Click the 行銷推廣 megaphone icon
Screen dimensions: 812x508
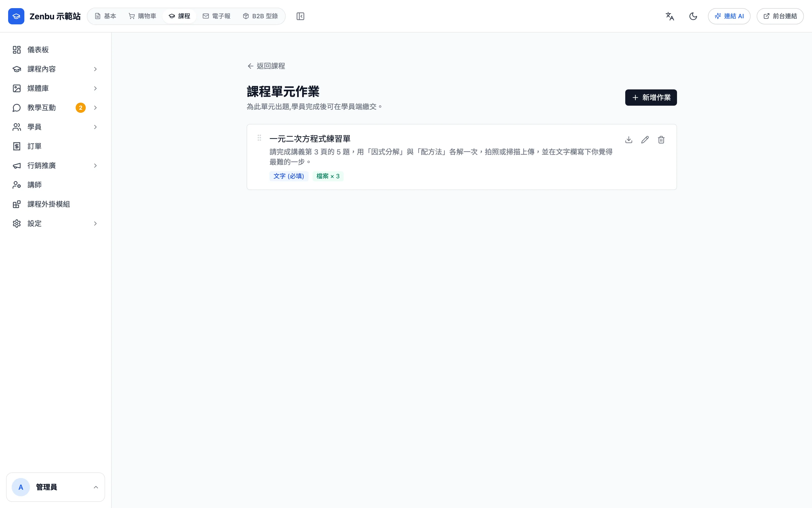click(17, 166)
